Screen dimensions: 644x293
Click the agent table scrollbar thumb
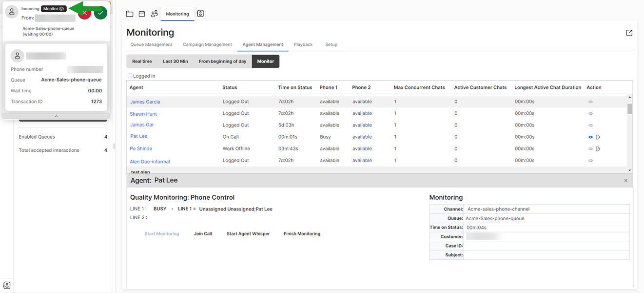630,109
